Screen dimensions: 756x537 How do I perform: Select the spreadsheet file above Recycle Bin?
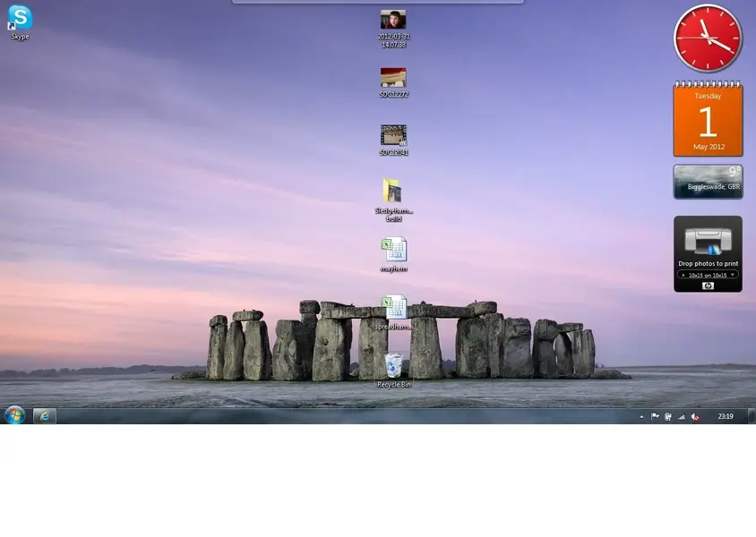(393, 309)
